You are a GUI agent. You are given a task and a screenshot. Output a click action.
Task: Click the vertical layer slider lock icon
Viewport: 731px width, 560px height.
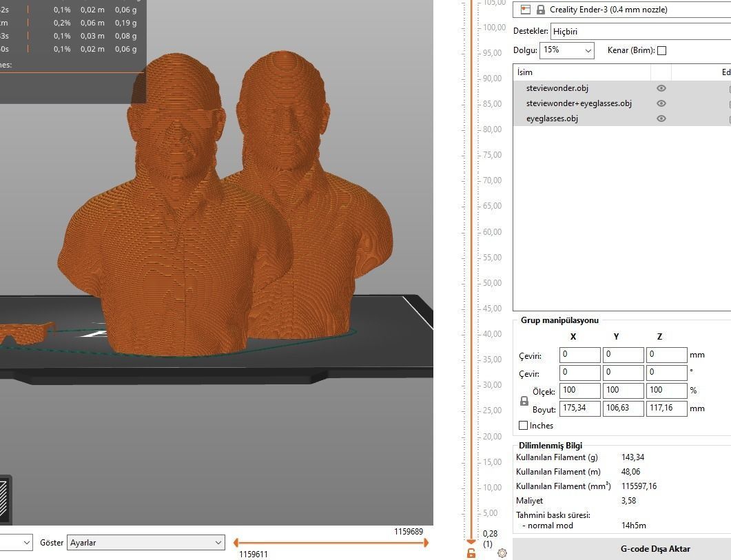point(471,553)
